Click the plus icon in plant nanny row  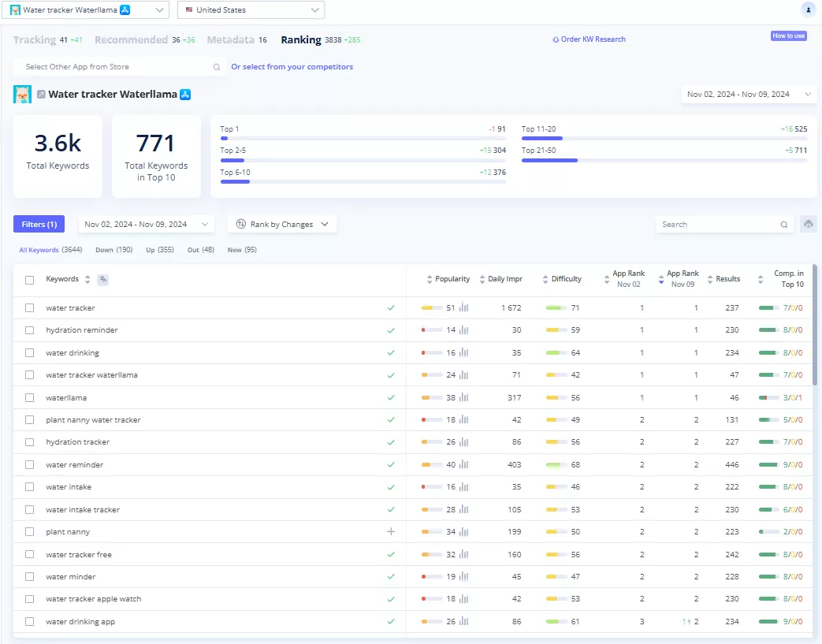coord(390,532)
